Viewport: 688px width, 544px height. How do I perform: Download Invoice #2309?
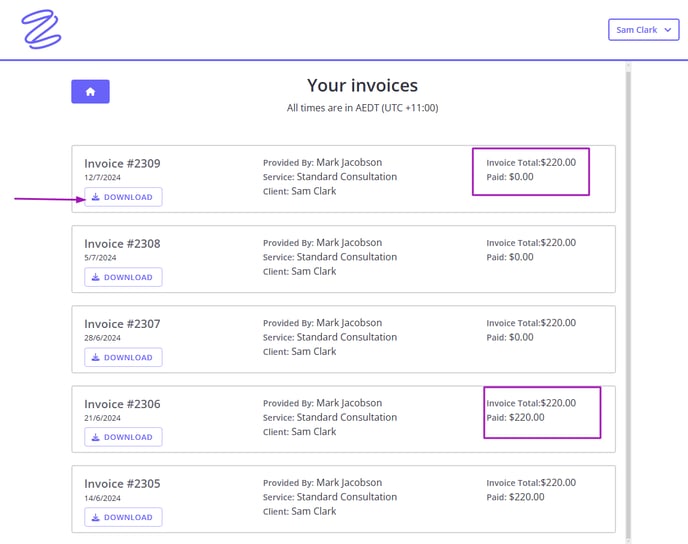coord(123,197)
